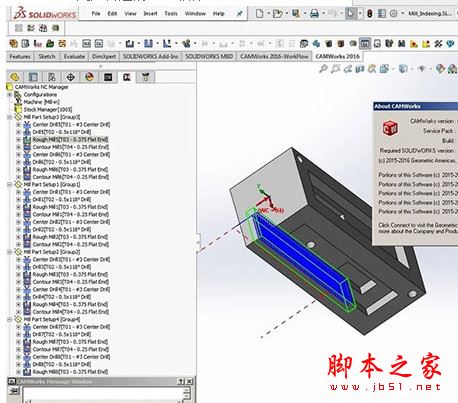458x403 pixels.
Task: Click the question mark in Message Window
Action: pyautogui.click(x=180, y=381)
